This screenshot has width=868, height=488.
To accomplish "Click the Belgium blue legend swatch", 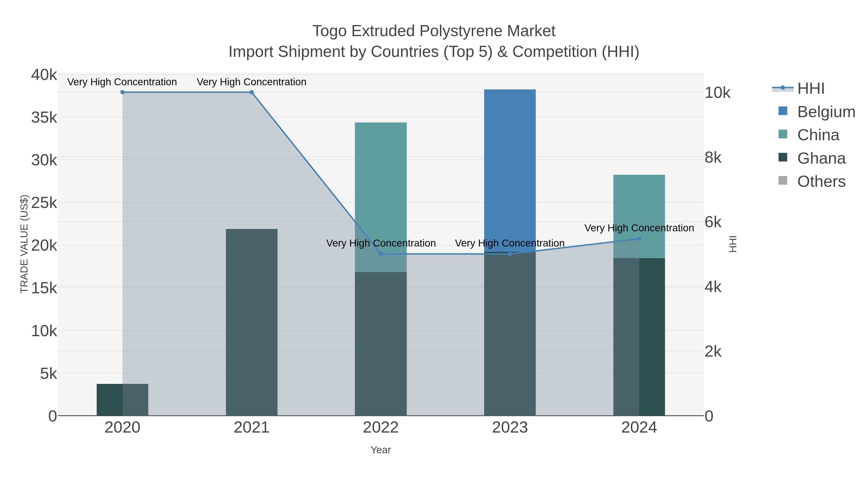I will pos(783,111).
